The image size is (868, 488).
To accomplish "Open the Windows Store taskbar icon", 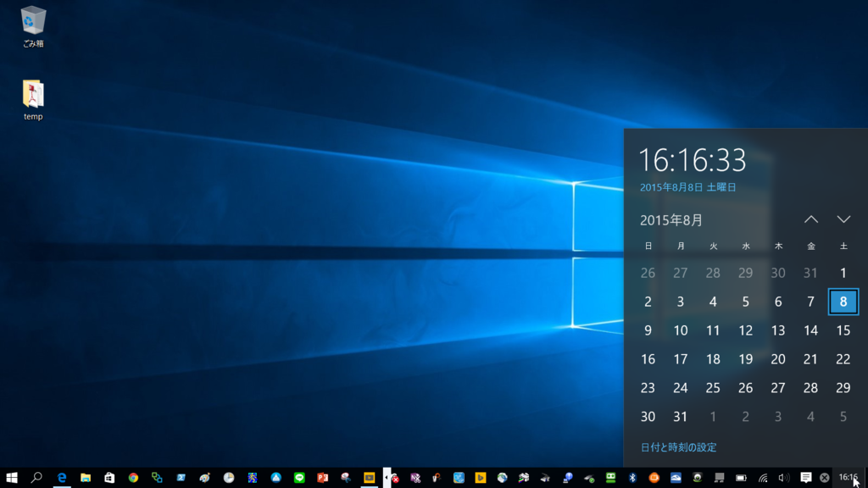I will [x=109, y=478].
